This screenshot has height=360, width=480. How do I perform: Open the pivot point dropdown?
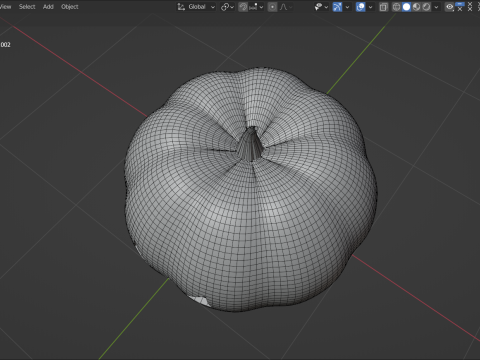pyautogui.click(x=227, y=7)
